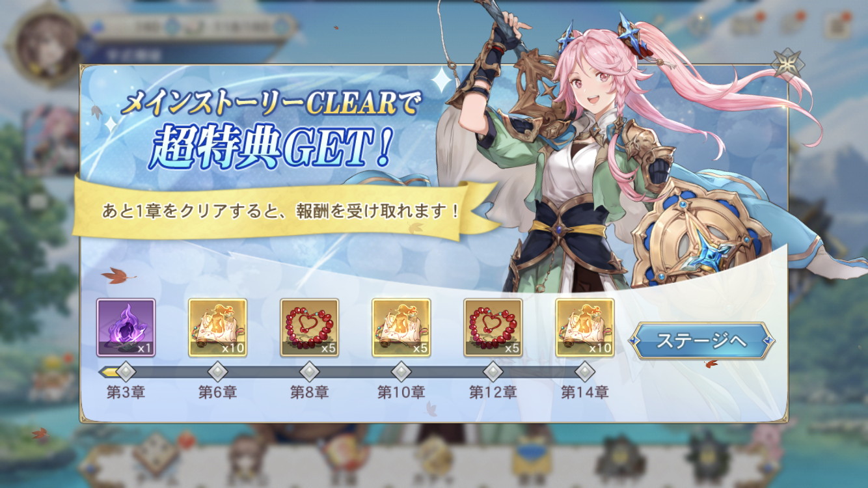Click the 第10章 progress diamond marker

pyautogui.click(x=401, y=372)
